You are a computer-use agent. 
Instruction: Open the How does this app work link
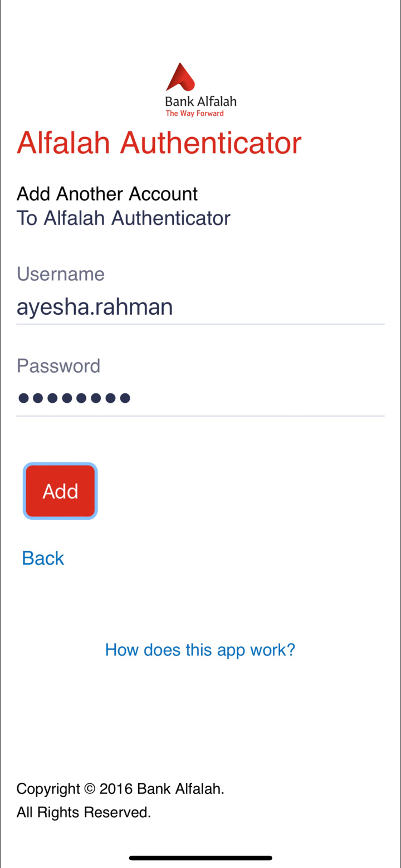point(200,650)
